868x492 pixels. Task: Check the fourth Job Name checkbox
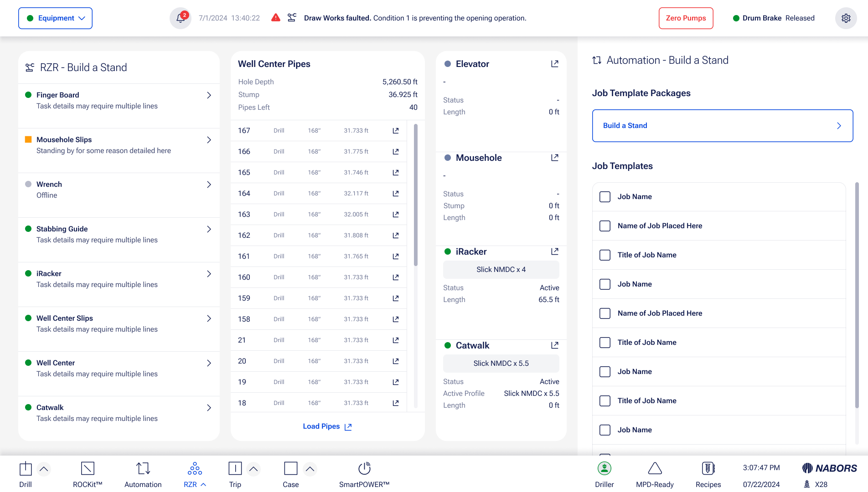[605, 430]
